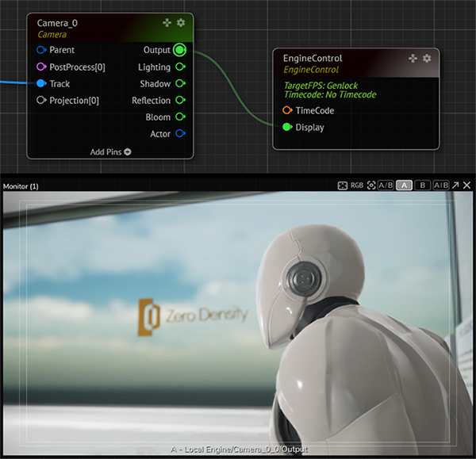Viewport: 476px width, 459px height.
Task: Switch monitor to B view
Action: [x=423, y=186]
